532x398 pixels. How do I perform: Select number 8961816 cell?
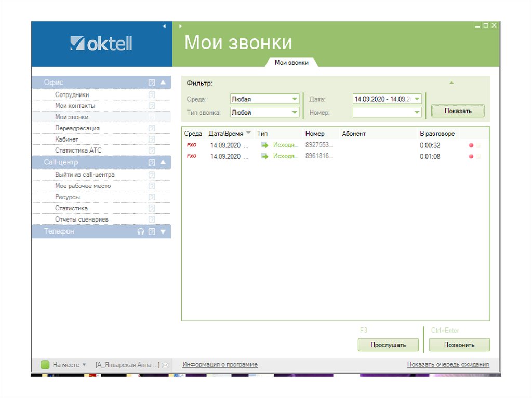[x=318, y=156]
